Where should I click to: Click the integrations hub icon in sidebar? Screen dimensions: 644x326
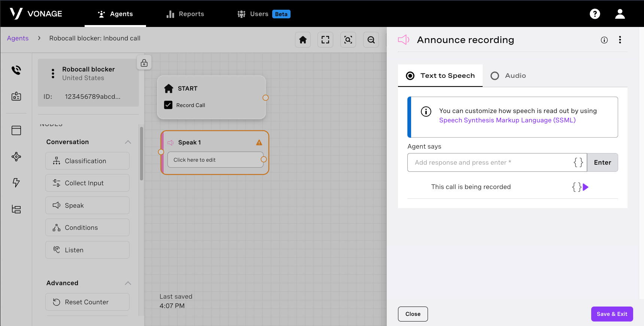point(16,156)
